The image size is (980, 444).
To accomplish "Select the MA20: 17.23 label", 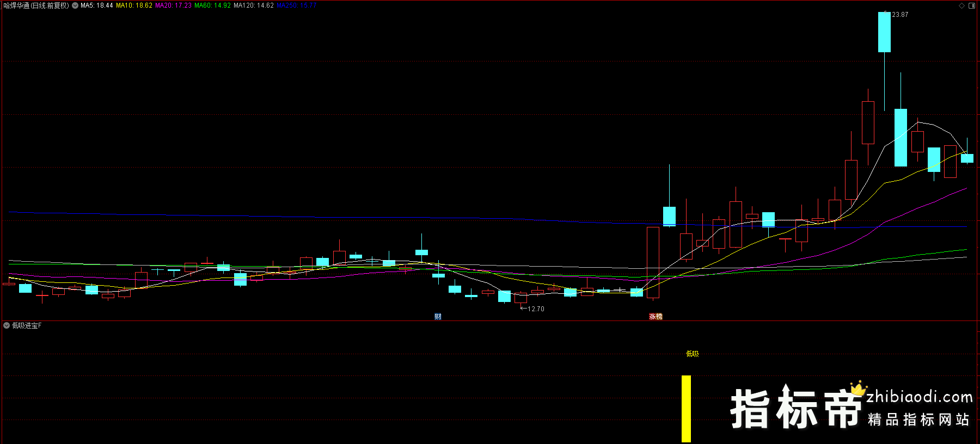I will pos(173,5).
